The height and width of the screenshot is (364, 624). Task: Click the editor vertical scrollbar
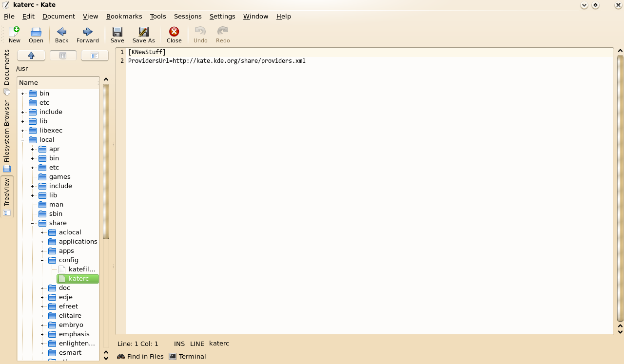[x=620, y=189]
